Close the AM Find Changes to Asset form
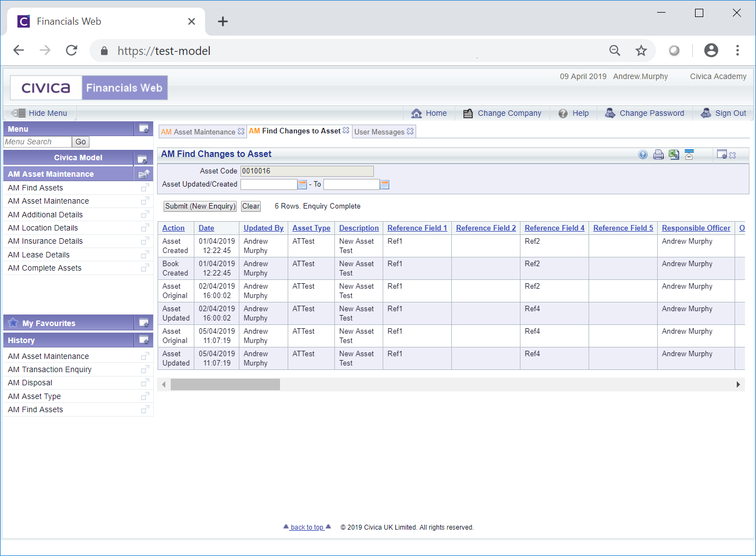 tap(732, 155)
